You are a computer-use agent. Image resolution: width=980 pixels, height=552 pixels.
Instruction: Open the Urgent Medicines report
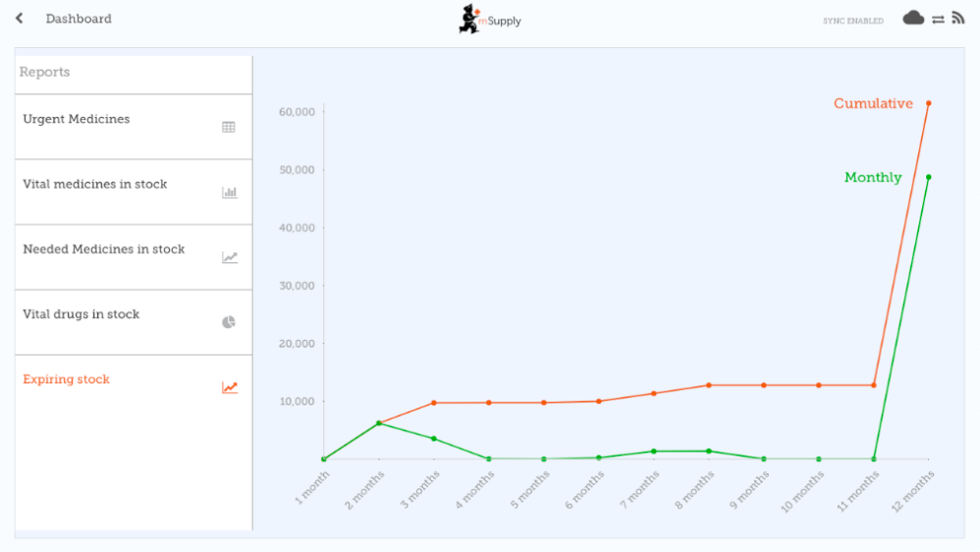pyautogui.click(x=77, y=119)
